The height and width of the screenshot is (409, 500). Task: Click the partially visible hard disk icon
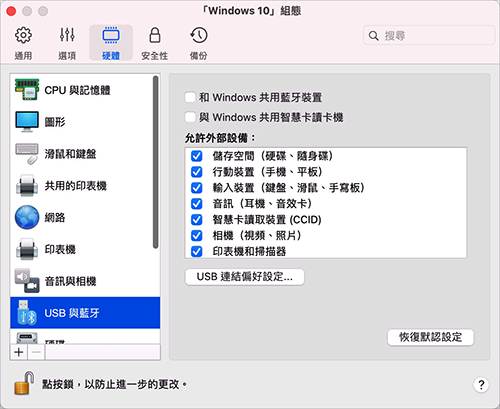tap(27, 338)
